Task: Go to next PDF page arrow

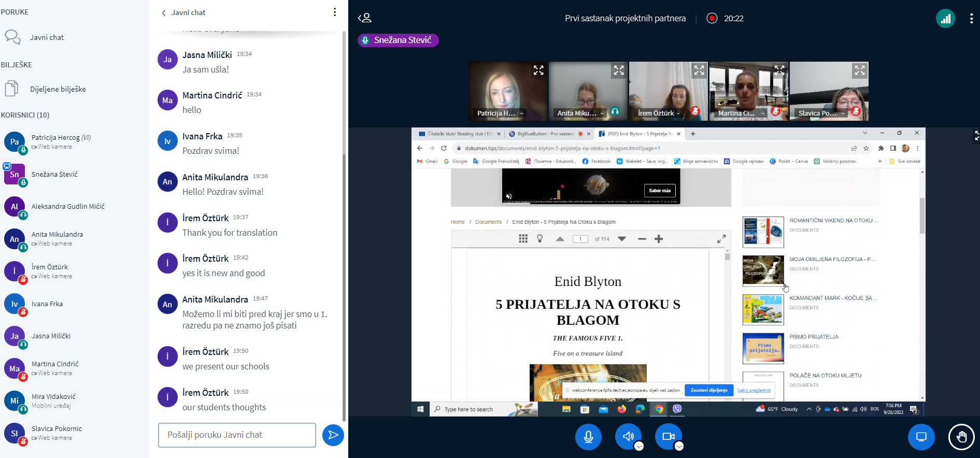Action: click(x=622, y=239)
